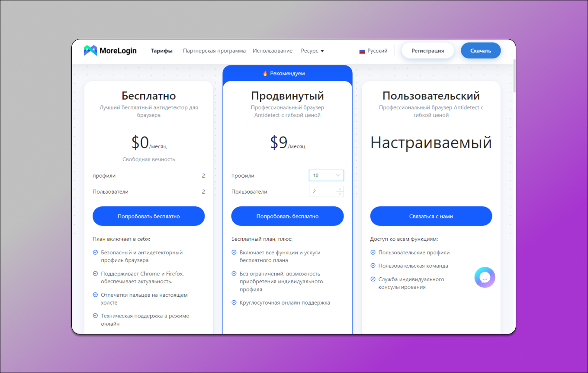Click Попробовать бесплатно under Продвинутый plan
Viewport: 588px width, 373px height.
coord(287,216)
